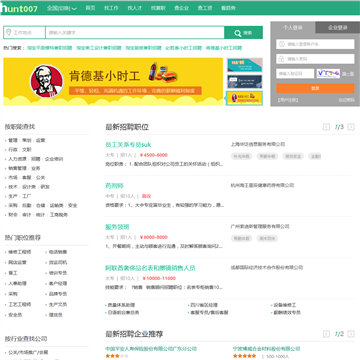This screenshot has height=360, width=360.
Task: Focus the keyword search input field
Action: pos(135,33)
